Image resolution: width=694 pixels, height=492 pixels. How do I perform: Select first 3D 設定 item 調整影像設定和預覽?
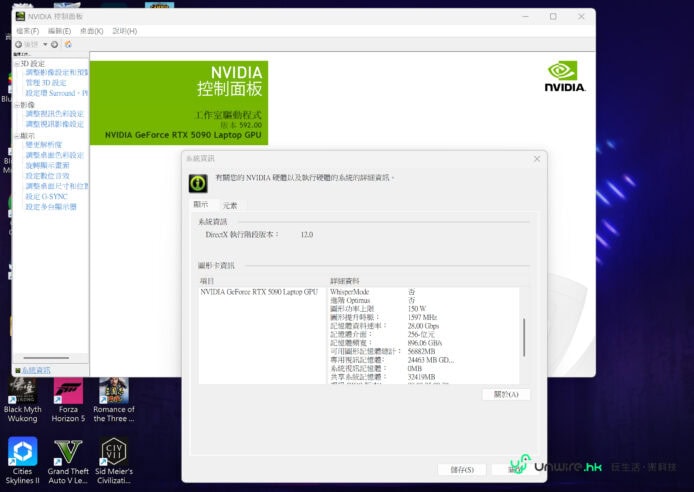57,72
